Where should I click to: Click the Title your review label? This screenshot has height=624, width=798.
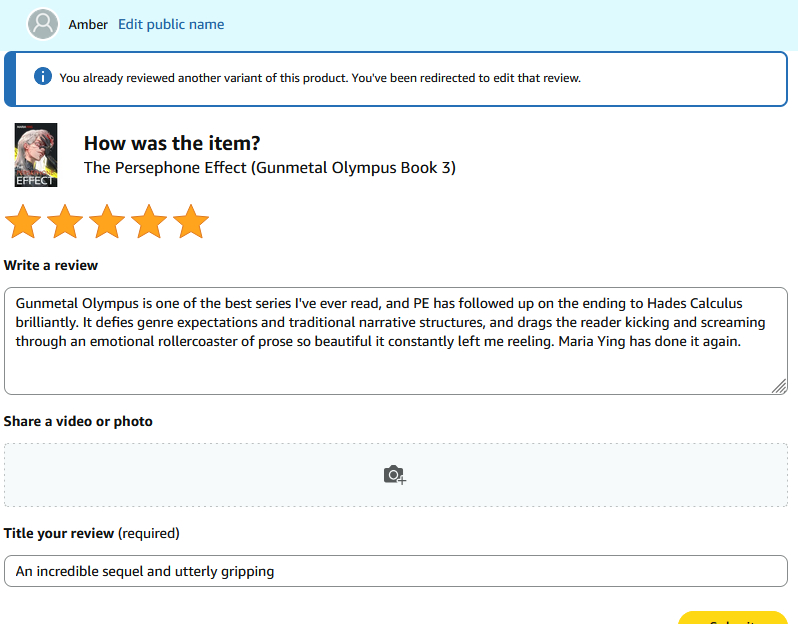pos(91,533)
